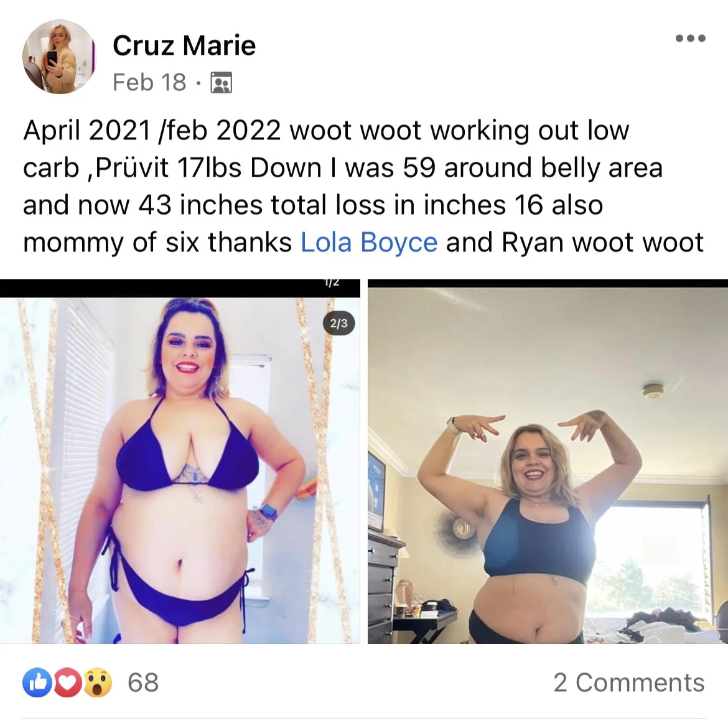Click the red heart Love reaction icon
The height and width of the screenshot is (721, 728).
click(x=67, y=682)
